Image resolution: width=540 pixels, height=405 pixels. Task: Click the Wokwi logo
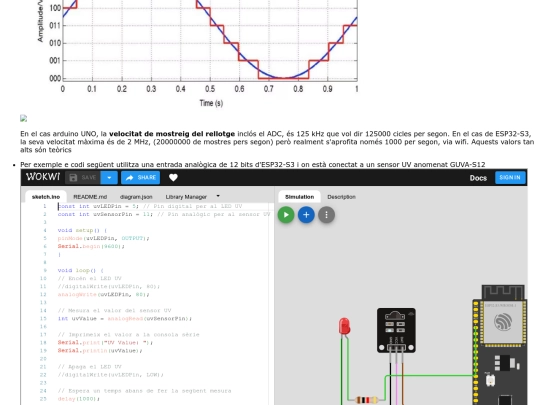[43, 177]
